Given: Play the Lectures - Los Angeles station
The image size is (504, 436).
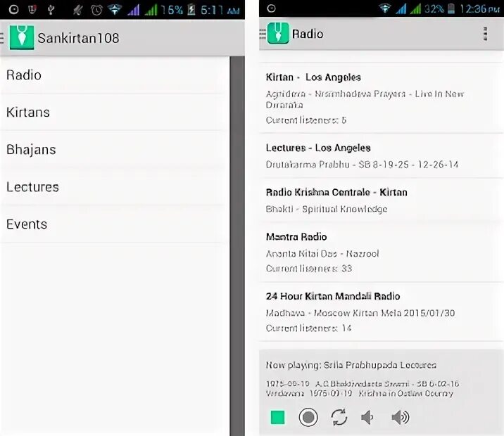Looking at the screenshot, I should pyautogui.click(x=382, y=155).
